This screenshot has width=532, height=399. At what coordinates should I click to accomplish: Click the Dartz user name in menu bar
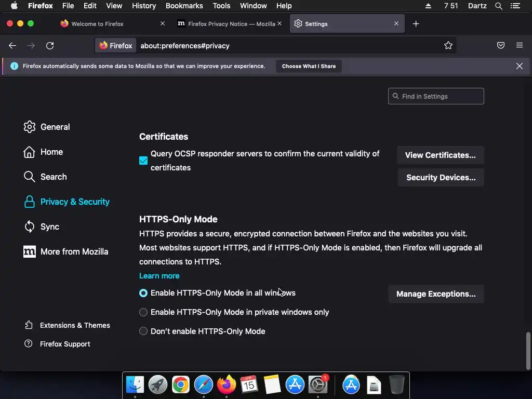[477, 6]
